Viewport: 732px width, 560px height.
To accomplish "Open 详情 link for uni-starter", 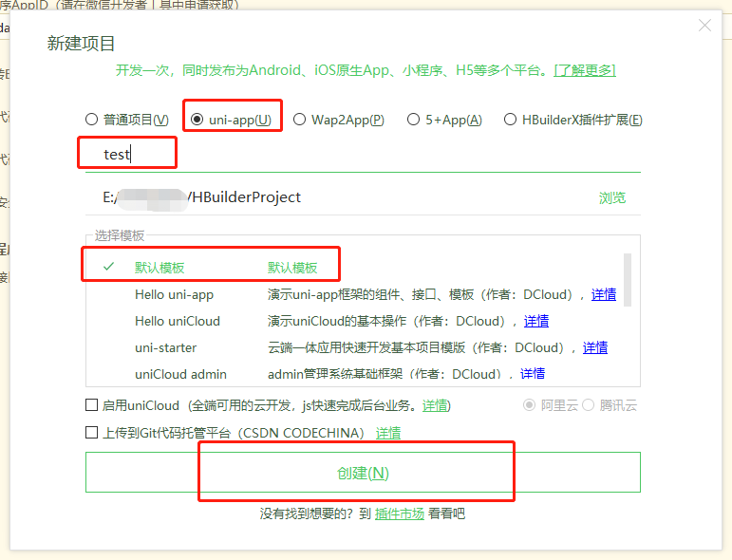I will point(594,347).
